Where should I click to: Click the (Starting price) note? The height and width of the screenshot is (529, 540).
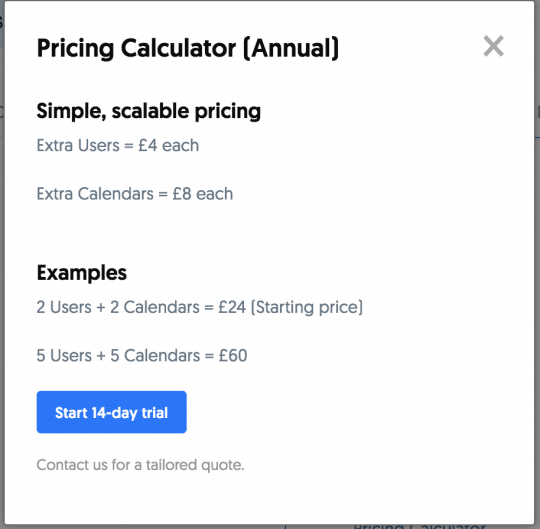coord(307,307)
